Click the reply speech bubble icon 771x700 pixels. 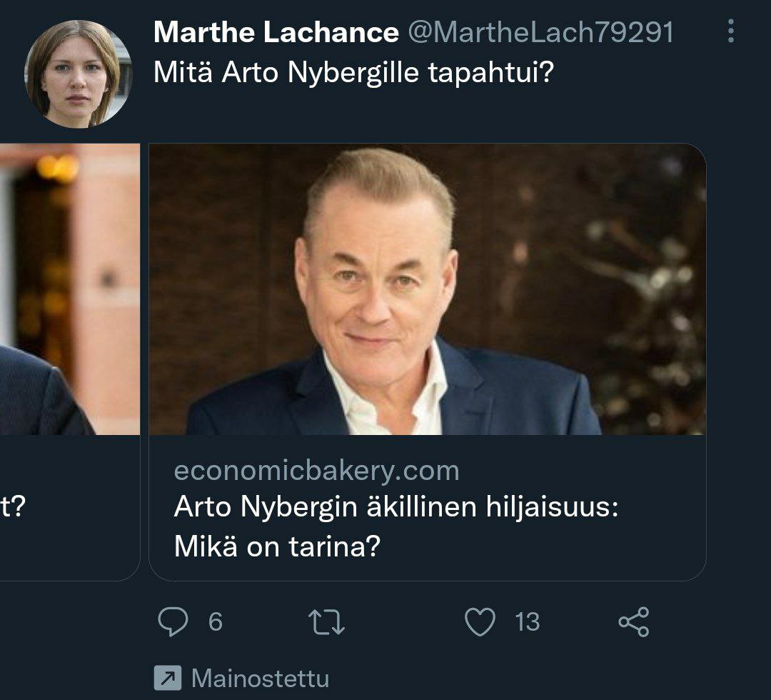172,621
